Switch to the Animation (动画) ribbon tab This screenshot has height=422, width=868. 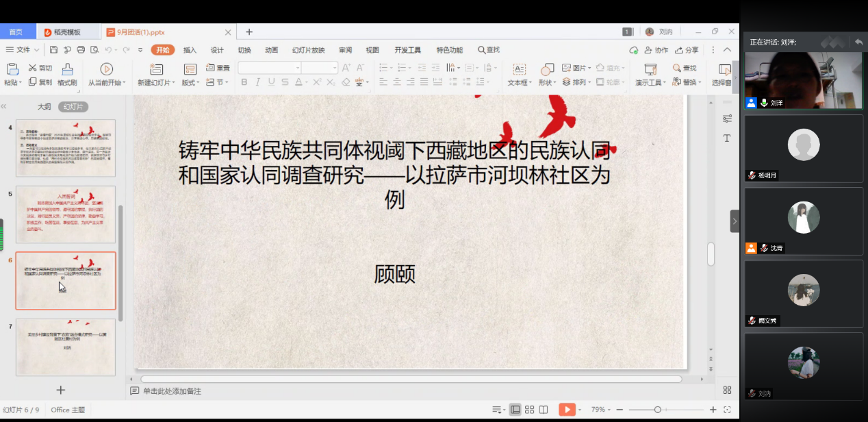tap(271, 50)
